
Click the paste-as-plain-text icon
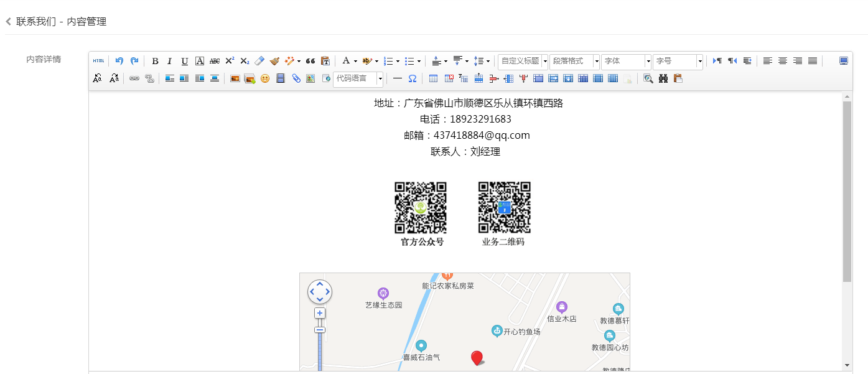(x=325, y=61)
